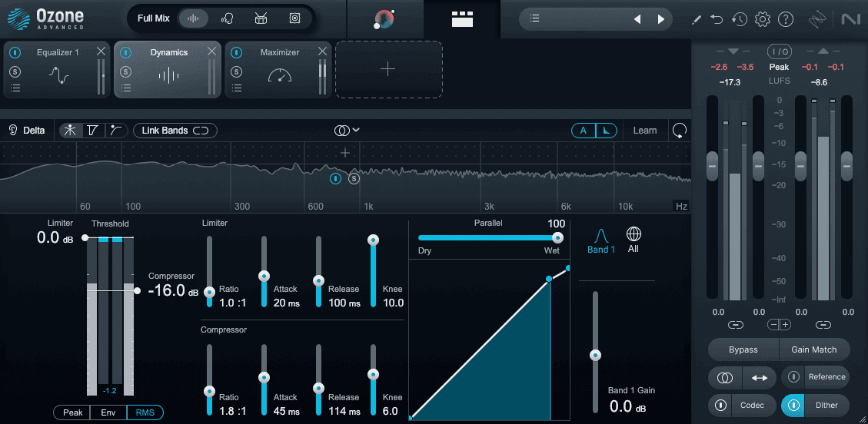Image resolution: width=868 pixels, height=424 pixels.
Task: Click the swap channels arrows icon
Action: pos(760,378)
